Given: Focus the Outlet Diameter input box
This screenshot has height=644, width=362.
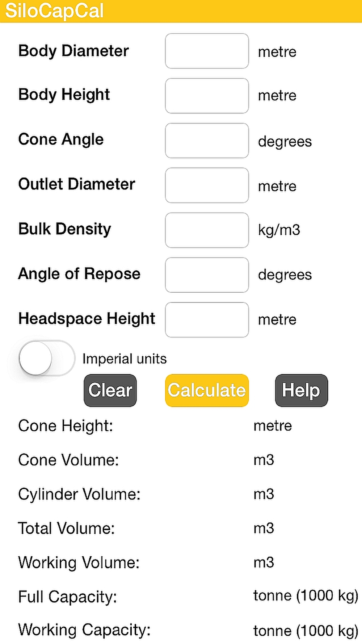Looking at the screenshot, I should (x=207, y=185).
